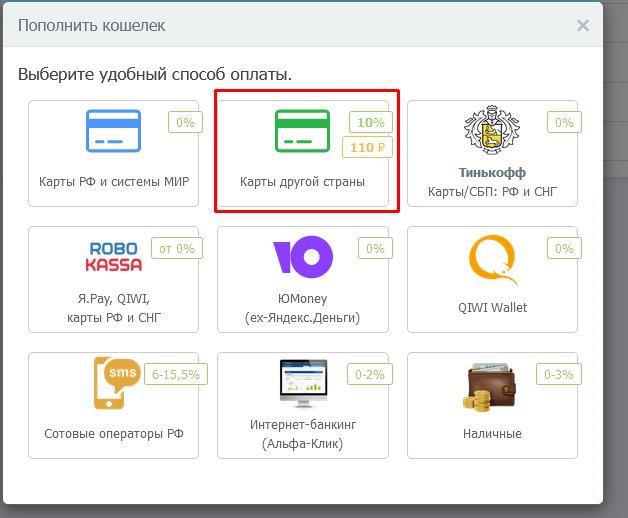
Task: Click the Пополнить кошелек dialog title
Action: coord(92,26)
